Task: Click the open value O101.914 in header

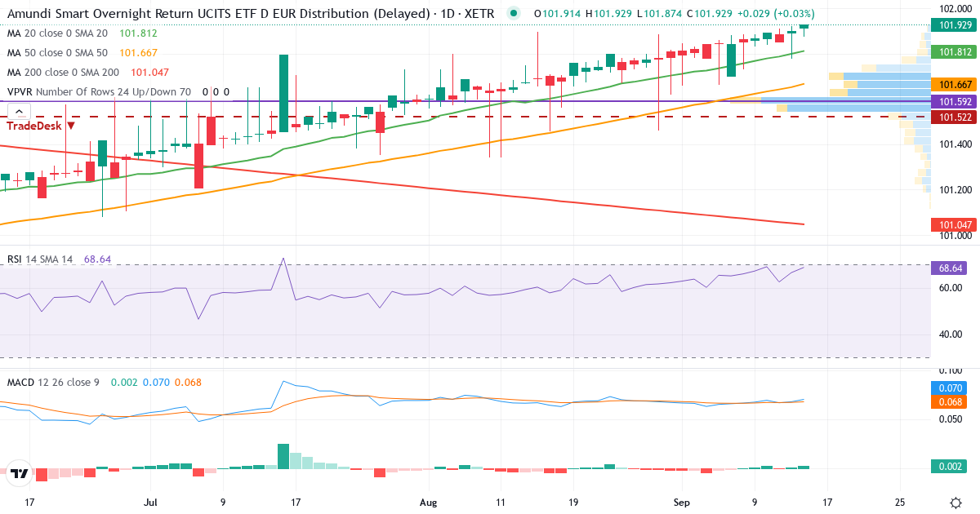Action: [x=559, y=14]
